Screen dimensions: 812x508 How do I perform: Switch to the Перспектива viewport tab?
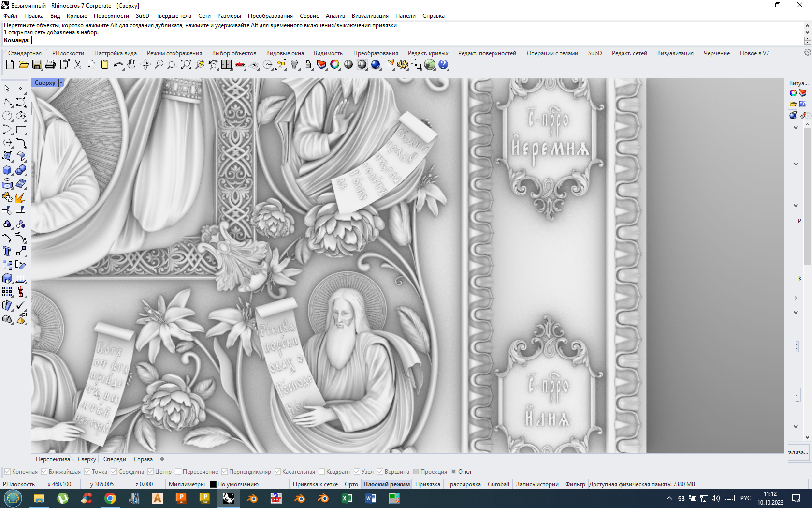pos(53,459)
